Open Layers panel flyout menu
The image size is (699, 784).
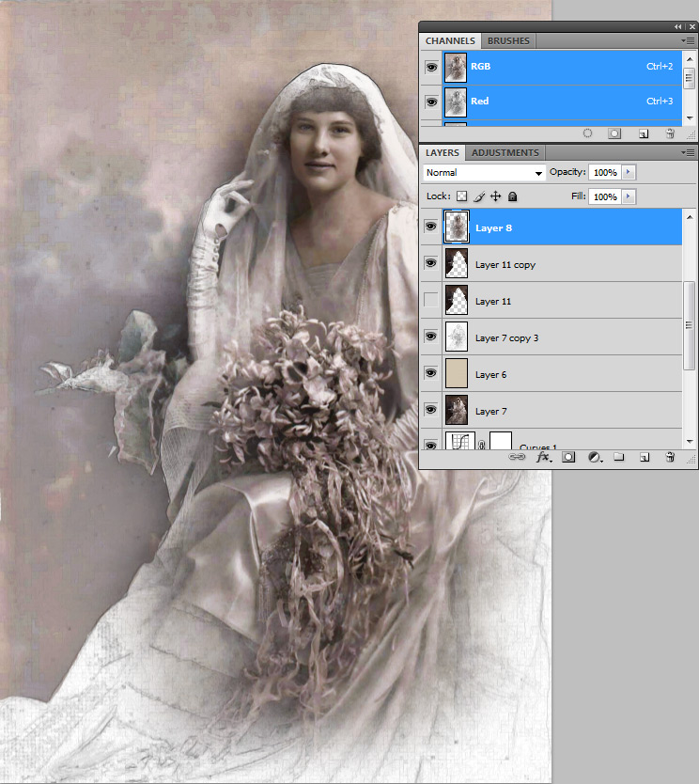tap(688, 152)
